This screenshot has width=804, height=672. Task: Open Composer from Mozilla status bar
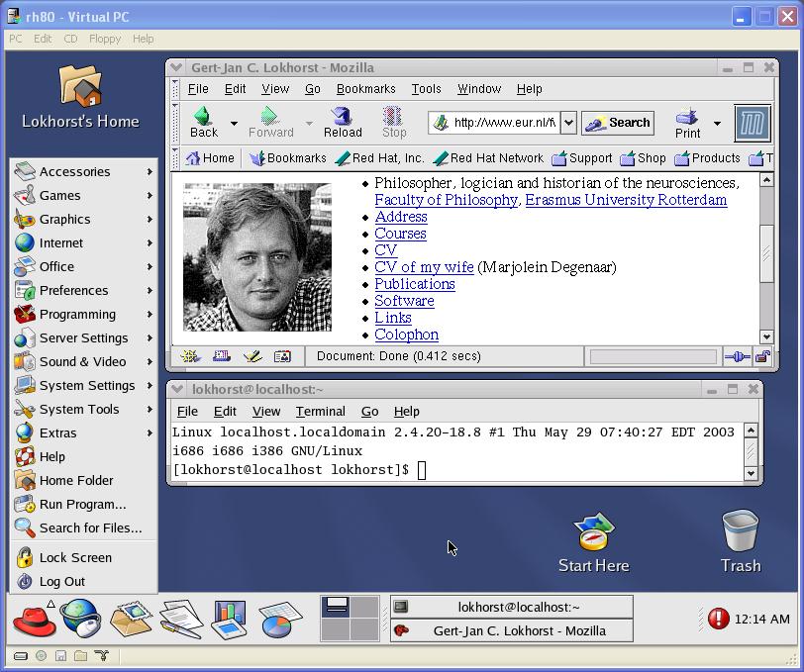click(x=252, y=356)
